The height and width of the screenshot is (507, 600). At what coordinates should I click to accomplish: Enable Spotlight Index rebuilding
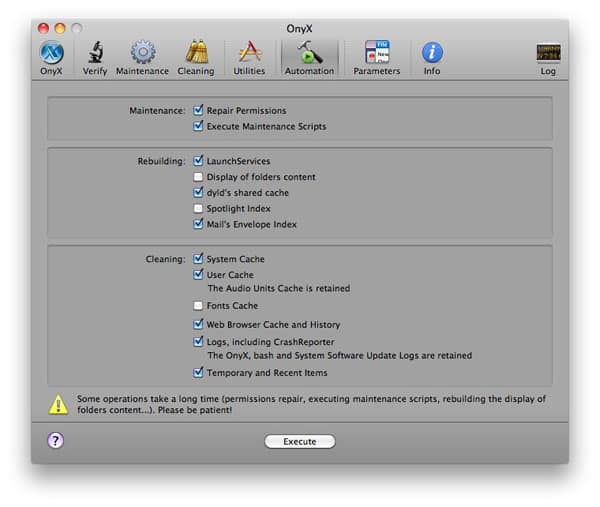click(198, 209)
